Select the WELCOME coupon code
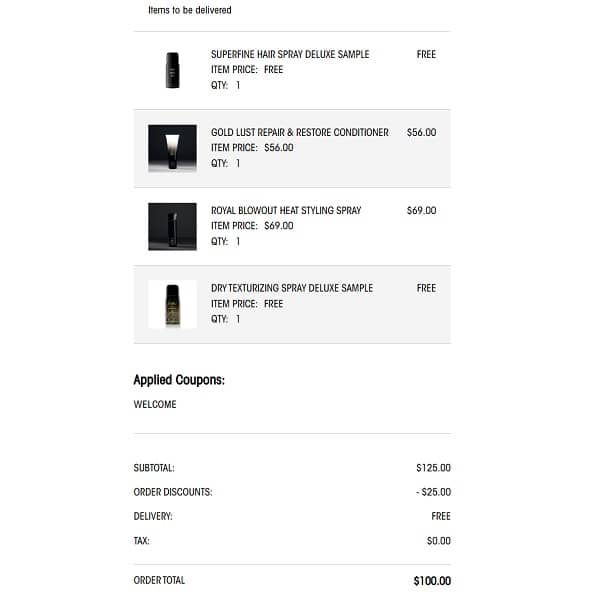The height and width of the screenshot is (600, 600). click(155, 405)
